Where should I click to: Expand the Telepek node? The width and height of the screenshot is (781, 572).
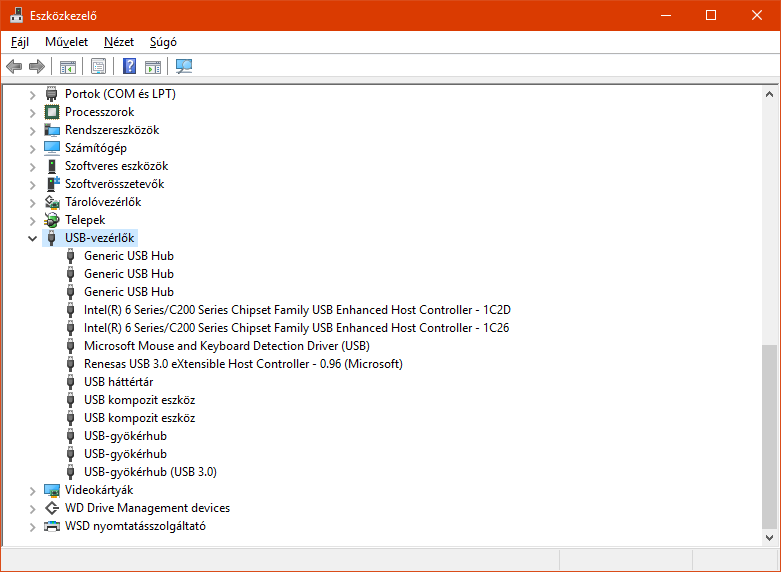pyautogui.click(x=32, y=220)
